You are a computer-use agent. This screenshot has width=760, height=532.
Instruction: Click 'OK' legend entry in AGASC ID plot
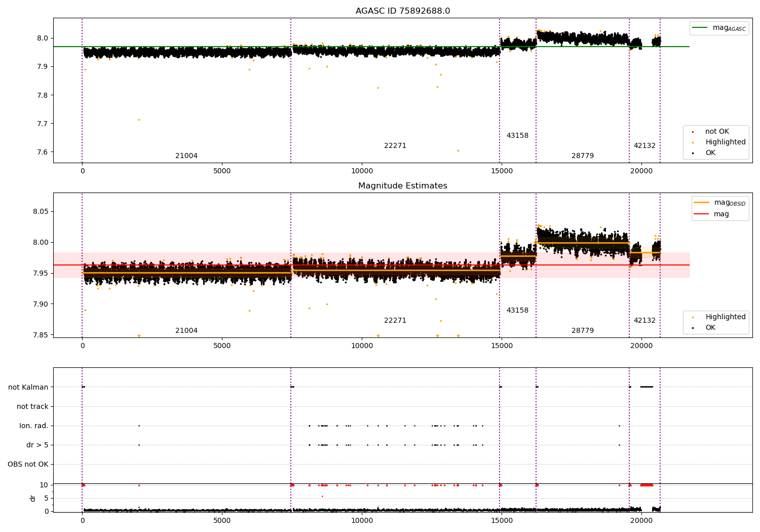[704, 153]
